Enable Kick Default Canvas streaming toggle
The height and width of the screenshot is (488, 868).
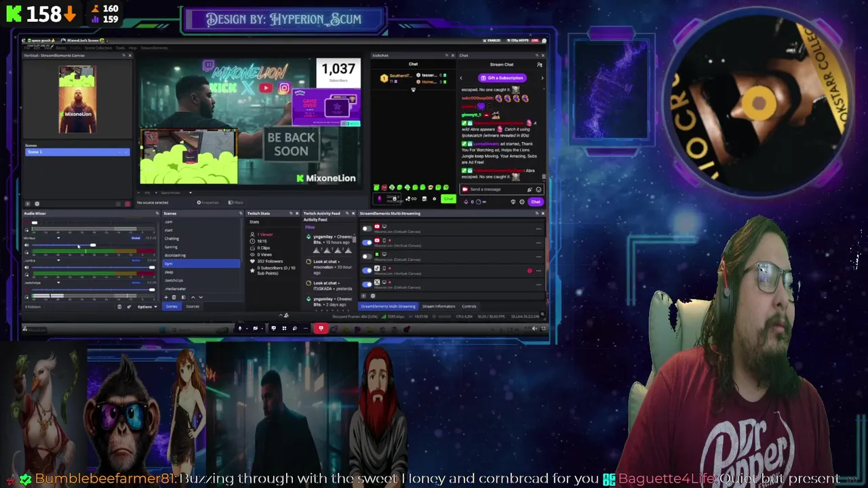pos(367,257)
